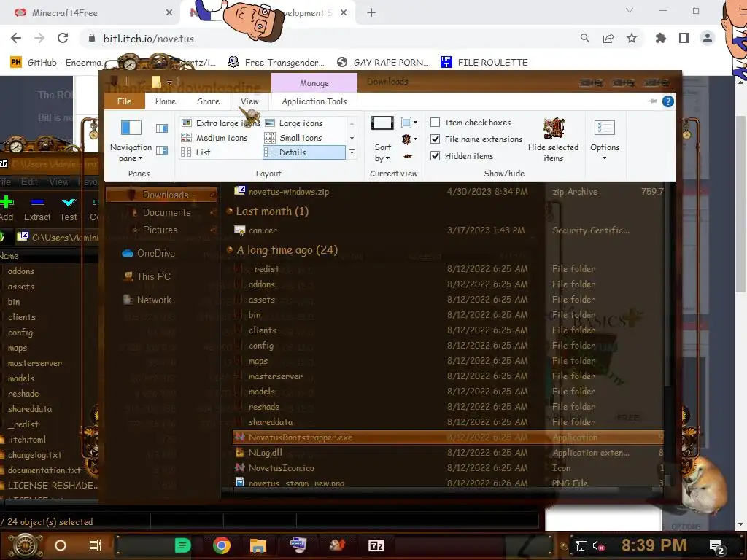Open Chrome extensions puzzle icon
The image size is (747, 560).
coord(661,39)
